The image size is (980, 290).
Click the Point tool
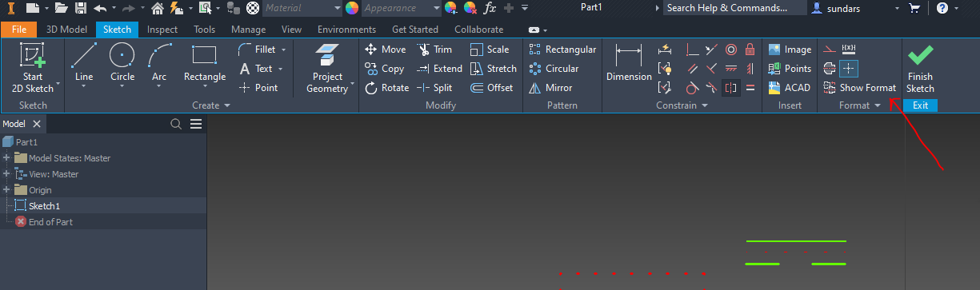click(258, 88)
